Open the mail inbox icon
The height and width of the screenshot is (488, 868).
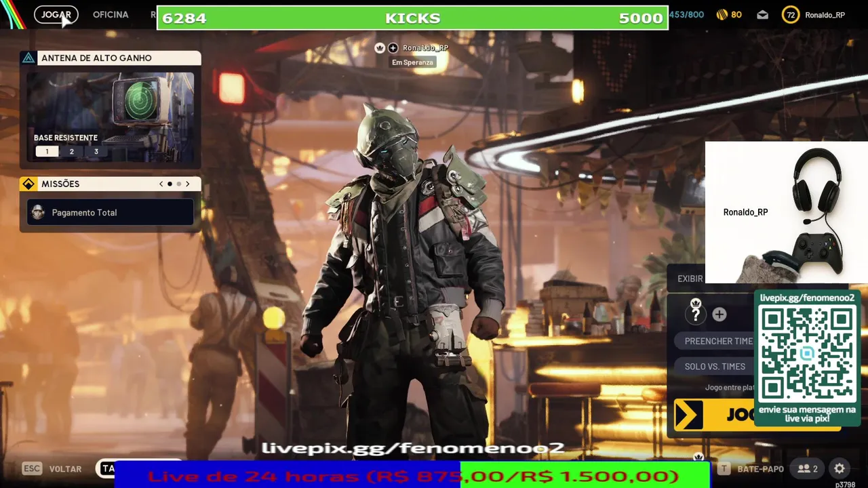[x=763, y=14]
